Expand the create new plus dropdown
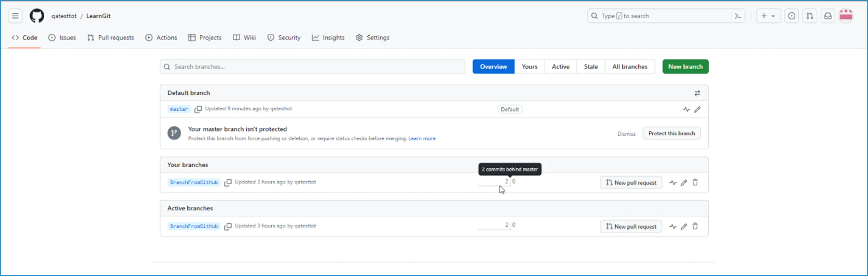868x276 pixels. point(768,16)
